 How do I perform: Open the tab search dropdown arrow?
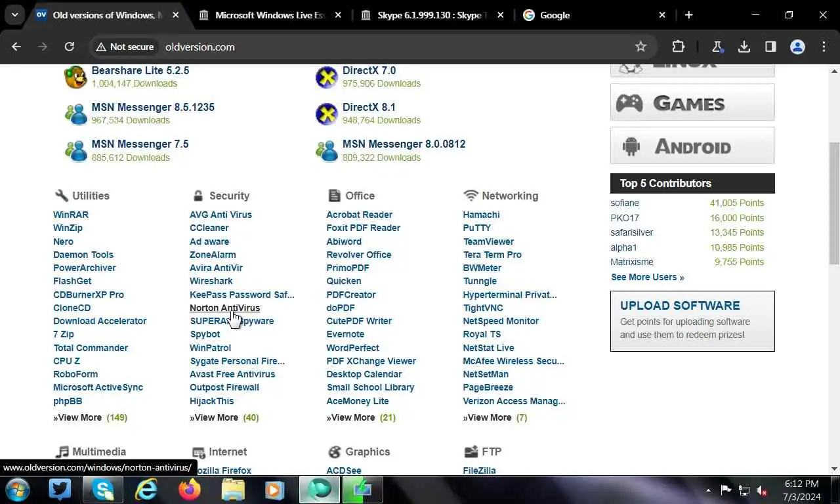(14, 14)
